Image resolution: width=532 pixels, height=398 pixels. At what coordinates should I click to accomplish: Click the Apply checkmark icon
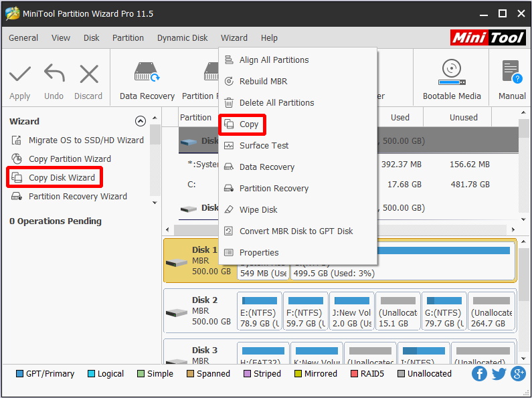20,74
